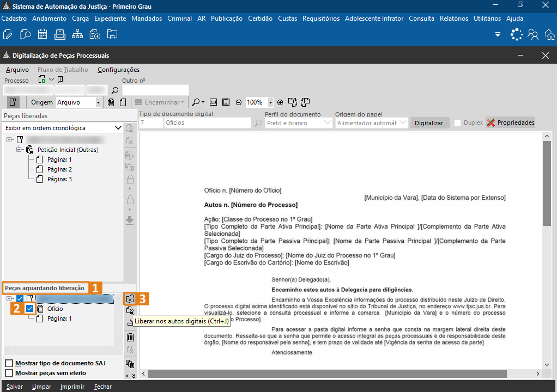
Task: Click Imprimir in the bottom bar
Action: click(72, 387)
